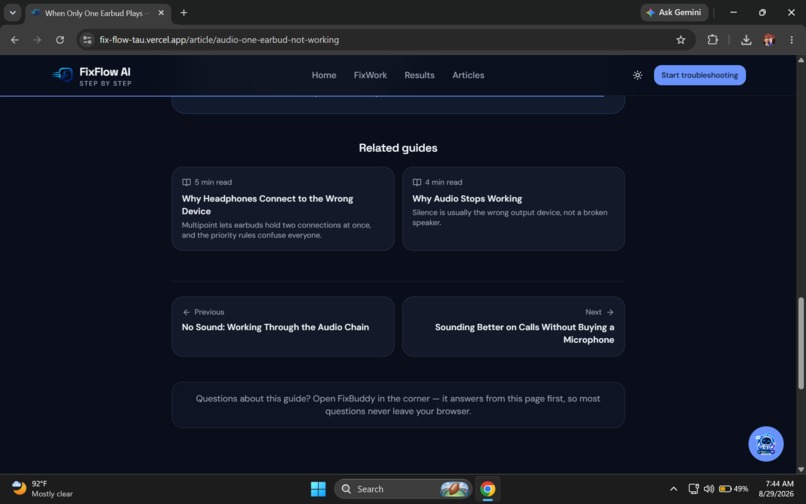
Task: Open 'Why Audio Stops Working' guide
Action: [x=514, y=209]
